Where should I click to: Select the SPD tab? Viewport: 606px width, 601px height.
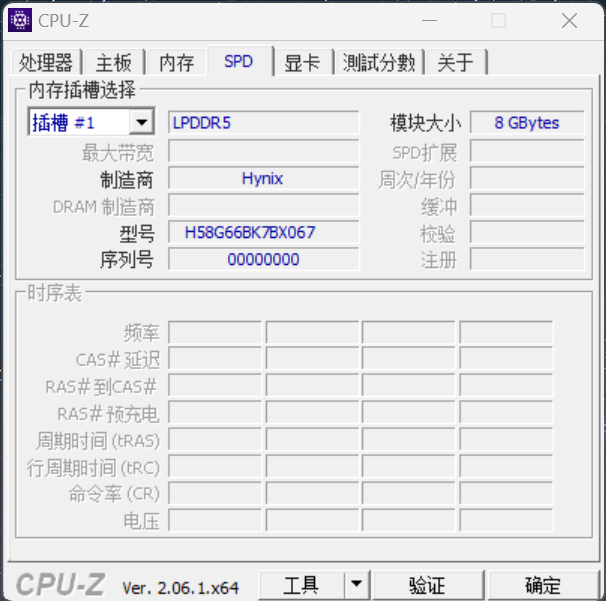239,61
